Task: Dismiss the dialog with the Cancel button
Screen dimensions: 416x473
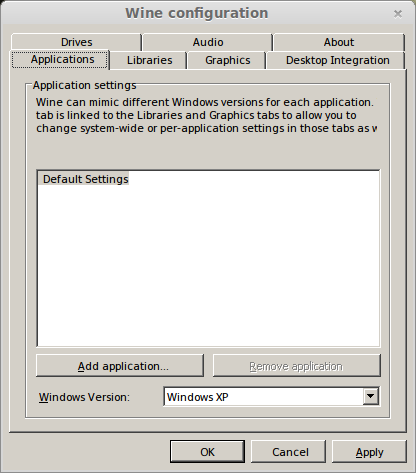Action: click(288, 452)
